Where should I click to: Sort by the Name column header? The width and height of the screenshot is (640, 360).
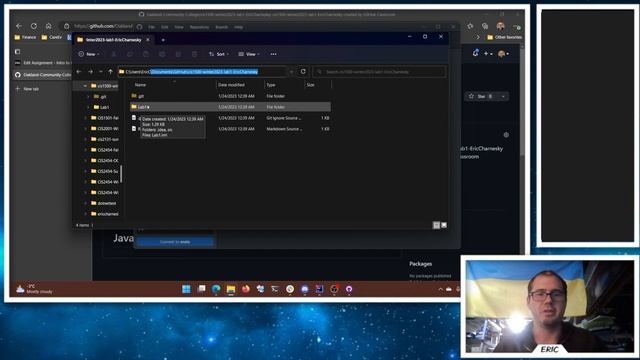[x=140, y=85]
